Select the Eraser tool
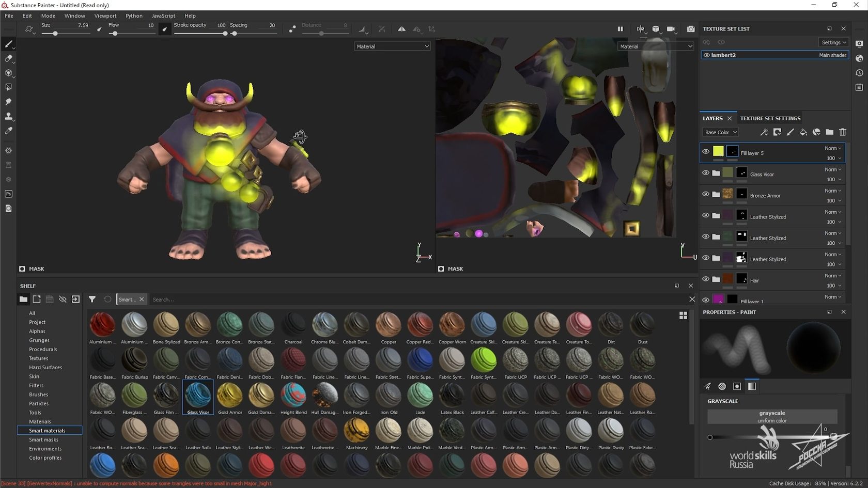This screenshot has height=488, width=868. click(8, 59)
